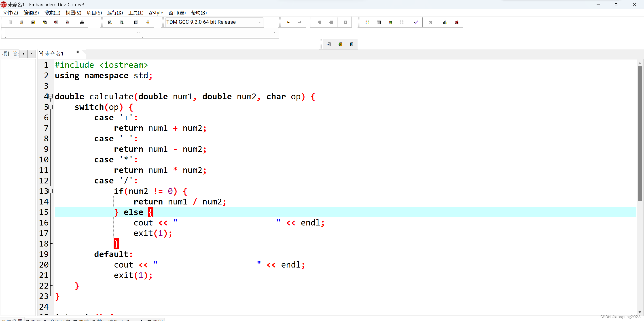
Task: Click the Find magnifier icon
Action: click(x=110, y=22)
